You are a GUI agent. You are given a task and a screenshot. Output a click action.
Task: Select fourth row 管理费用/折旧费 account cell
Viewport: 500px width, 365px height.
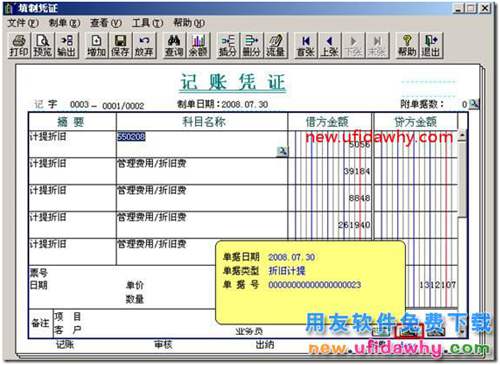[202, 225]
